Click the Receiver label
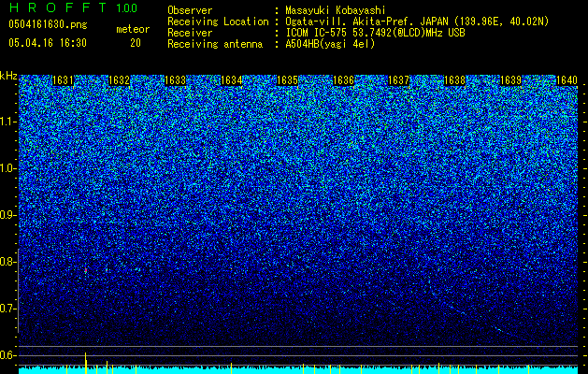Image resolution: width=588 pixels, height=374 pixels. pos(190,33)
